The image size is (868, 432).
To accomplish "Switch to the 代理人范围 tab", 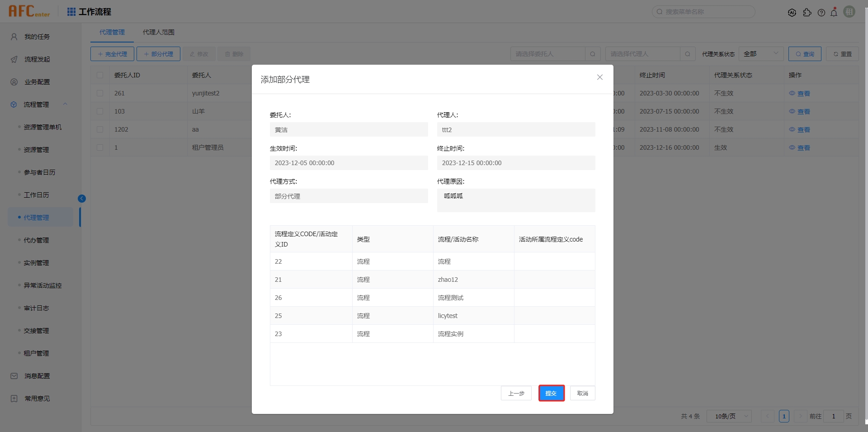I will 158,32.
